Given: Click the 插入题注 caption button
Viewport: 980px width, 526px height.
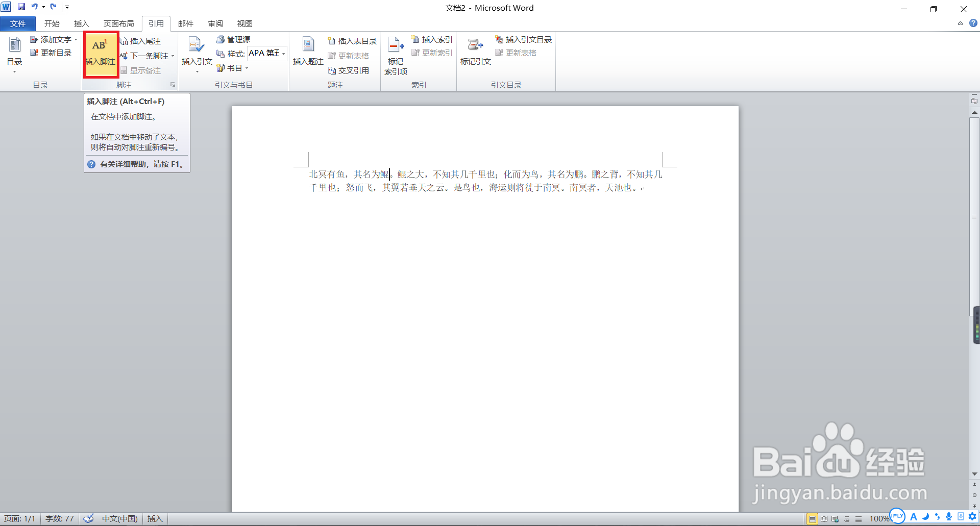Looking at the screenshot, I should pos(308,51).
